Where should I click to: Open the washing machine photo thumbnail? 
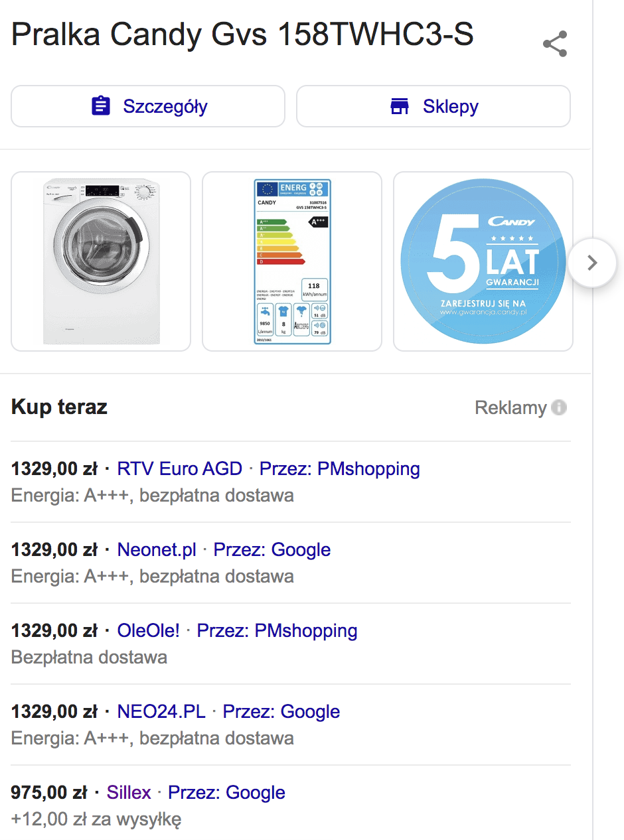pos(101,261)
